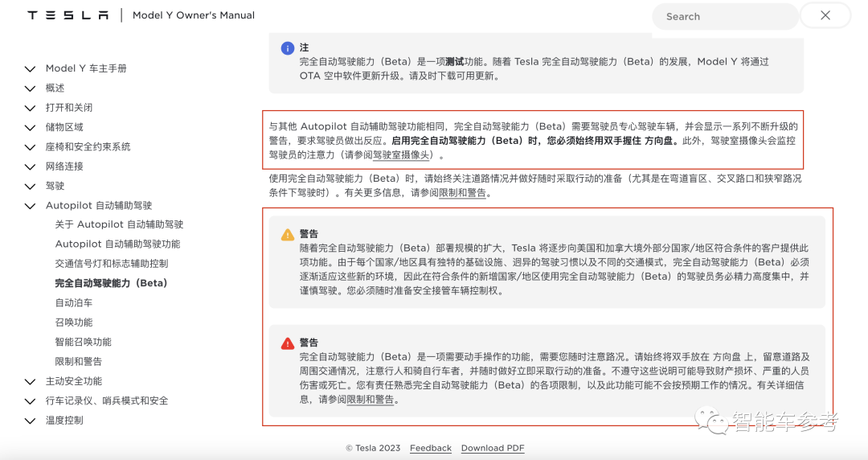This screenshot has width=868, height=460.
Task: Go to 智能召唤功能 in sidebar
Action: (x=83, y=342)
